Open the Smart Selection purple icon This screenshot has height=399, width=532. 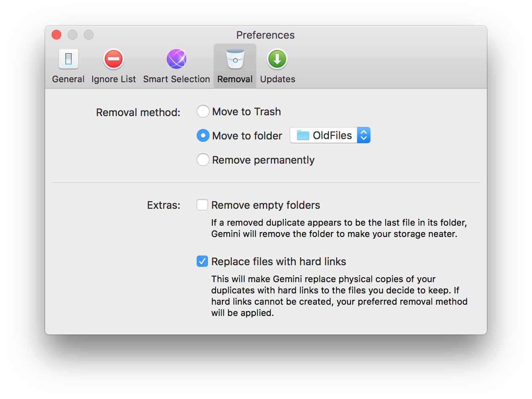click(x=177, y=59)
